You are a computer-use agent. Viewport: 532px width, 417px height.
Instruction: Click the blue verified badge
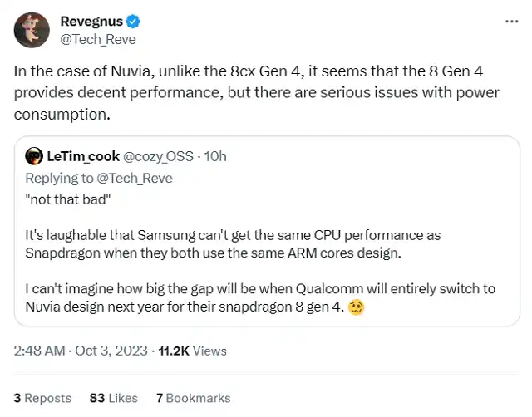131,22
